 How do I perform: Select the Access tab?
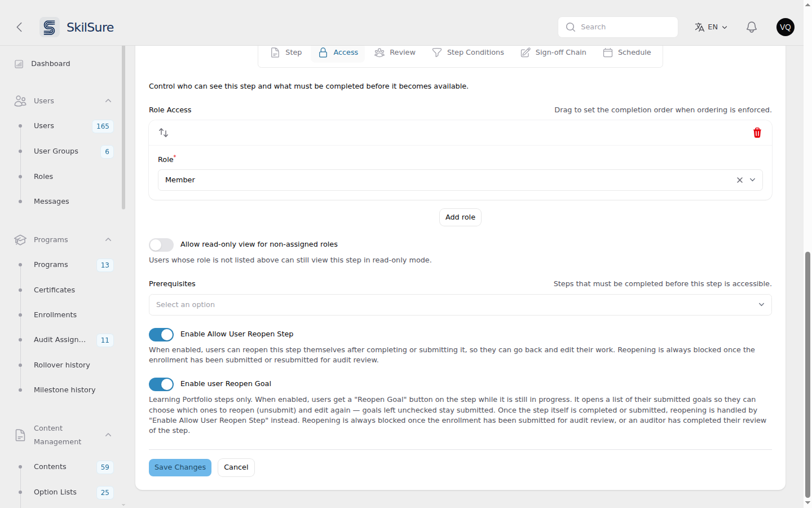338,52
